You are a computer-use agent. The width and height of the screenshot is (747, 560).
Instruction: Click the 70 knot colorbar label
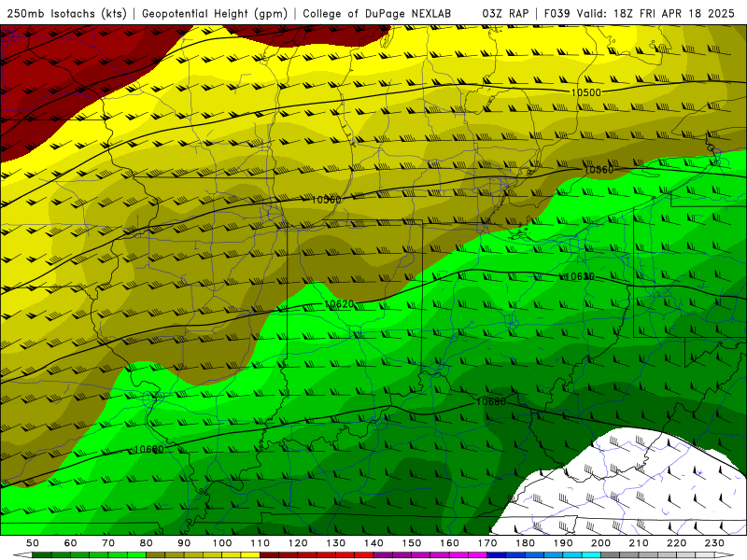point(108,543)
